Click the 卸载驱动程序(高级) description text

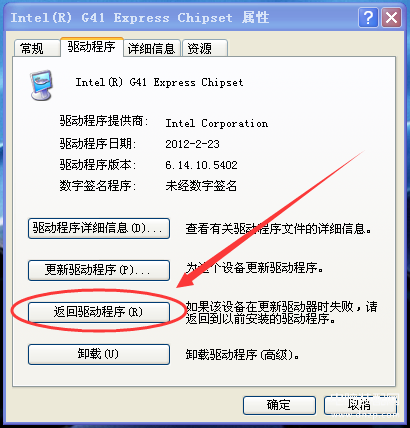point(242,355)
